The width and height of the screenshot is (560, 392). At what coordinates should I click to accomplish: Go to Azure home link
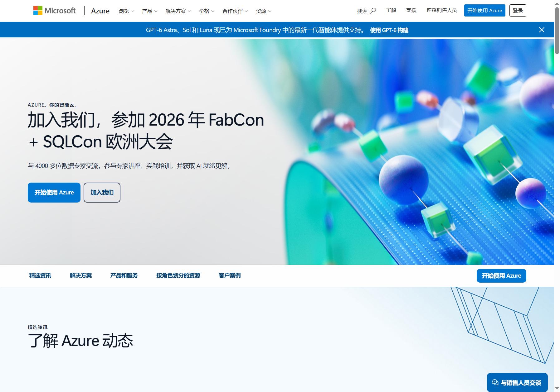[100, 11]
